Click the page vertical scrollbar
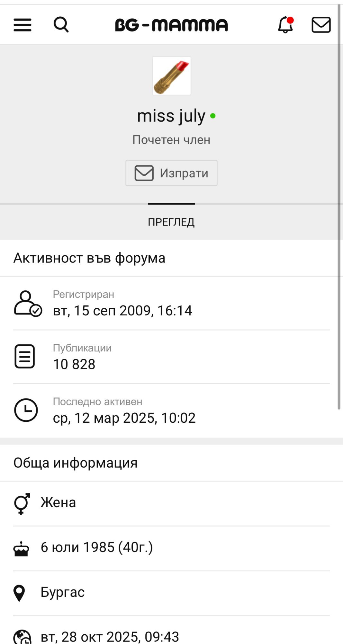This screenshot has height=644, width=343. pos(339,206)
